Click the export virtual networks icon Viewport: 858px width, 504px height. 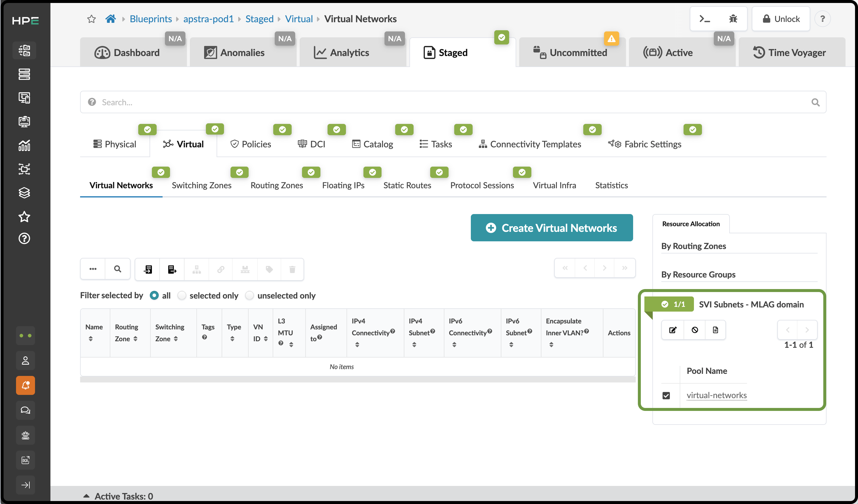(x=172, y=269)
